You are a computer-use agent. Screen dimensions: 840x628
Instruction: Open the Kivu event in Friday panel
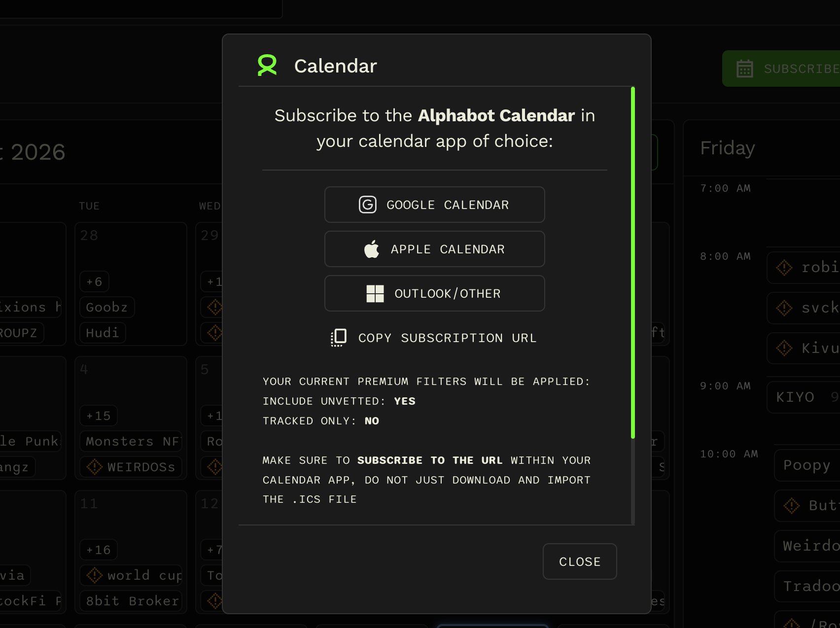pyautogui.click(x=804, y=348)
